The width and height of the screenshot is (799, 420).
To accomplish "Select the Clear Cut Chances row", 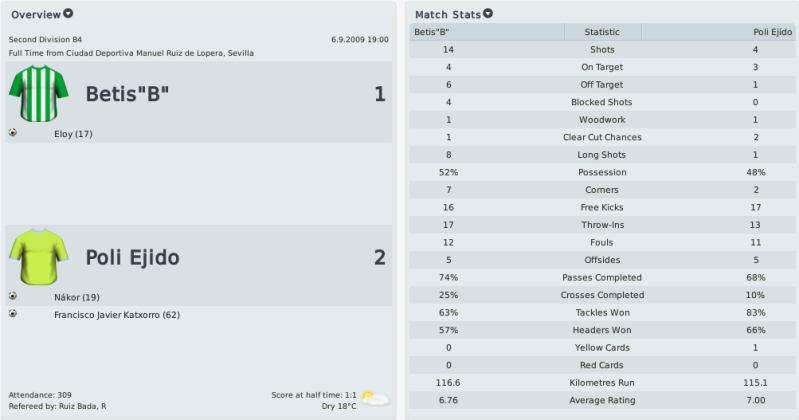I will (x=603, y=137).
